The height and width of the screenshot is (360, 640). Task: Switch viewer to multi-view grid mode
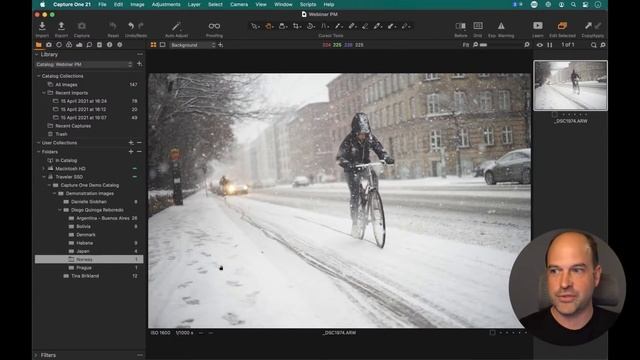(x=153, y=45)
